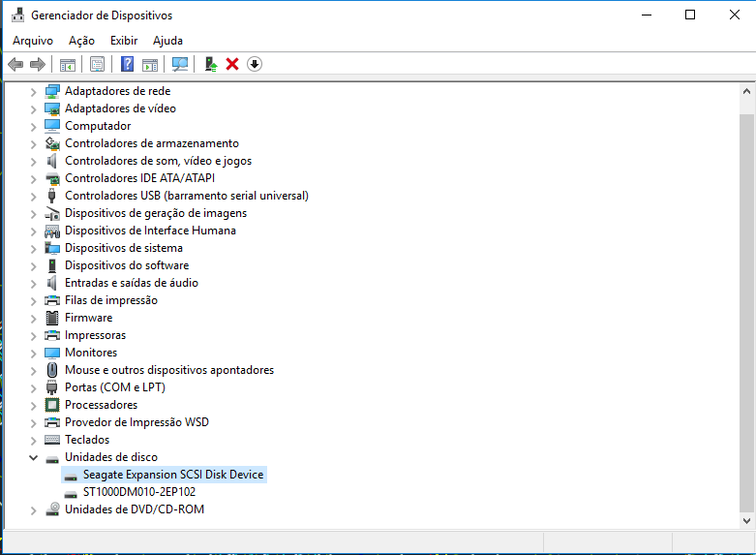
Task: Select Entradas e saídas de áudio label
Action: 132,283
